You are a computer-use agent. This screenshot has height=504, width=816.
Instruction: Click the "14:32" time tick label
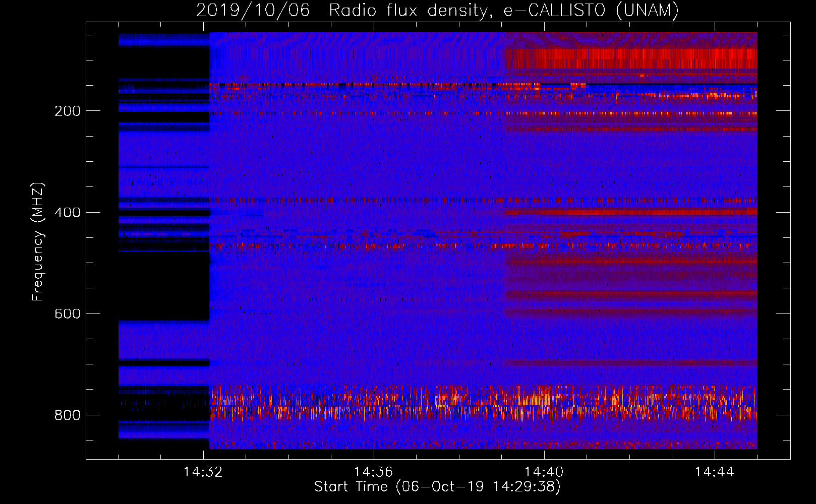(203, 472)
